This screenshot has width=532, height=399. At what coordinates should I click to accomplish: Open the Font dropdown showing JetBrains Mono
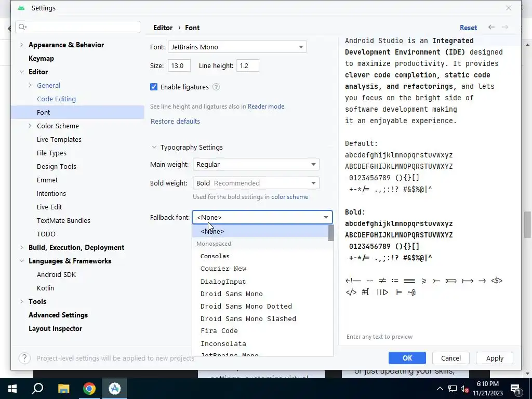pos(237,47)
